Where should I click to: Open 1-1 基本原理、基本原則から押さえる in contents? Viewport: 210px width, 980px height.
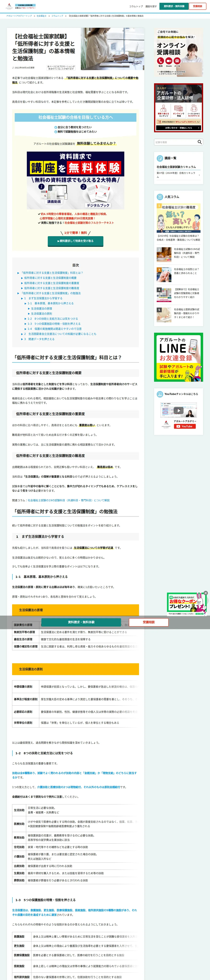[x=50, y=304]
